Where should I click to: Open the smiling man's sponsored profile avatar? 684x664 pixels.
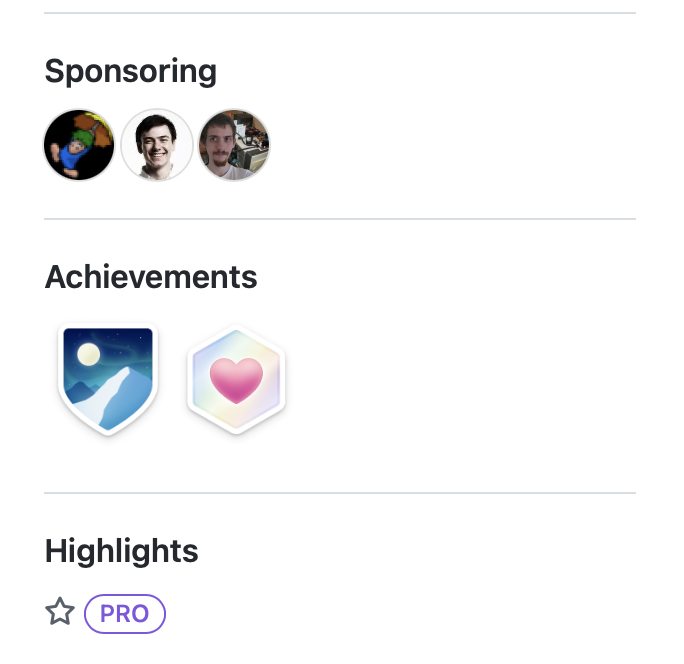(x=157, y=145)
